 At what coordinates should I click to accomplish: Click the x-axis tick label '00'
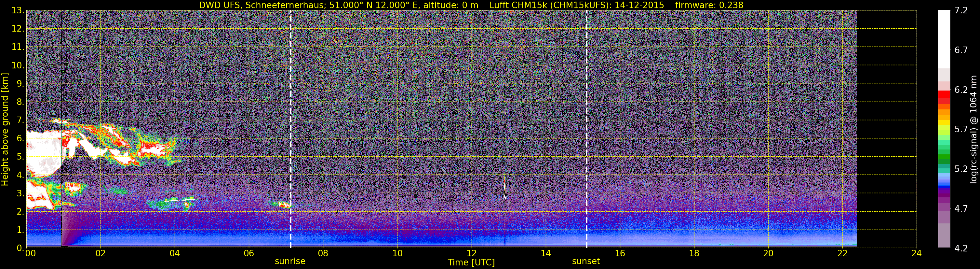pyautogui.click(x=31, y=253)
